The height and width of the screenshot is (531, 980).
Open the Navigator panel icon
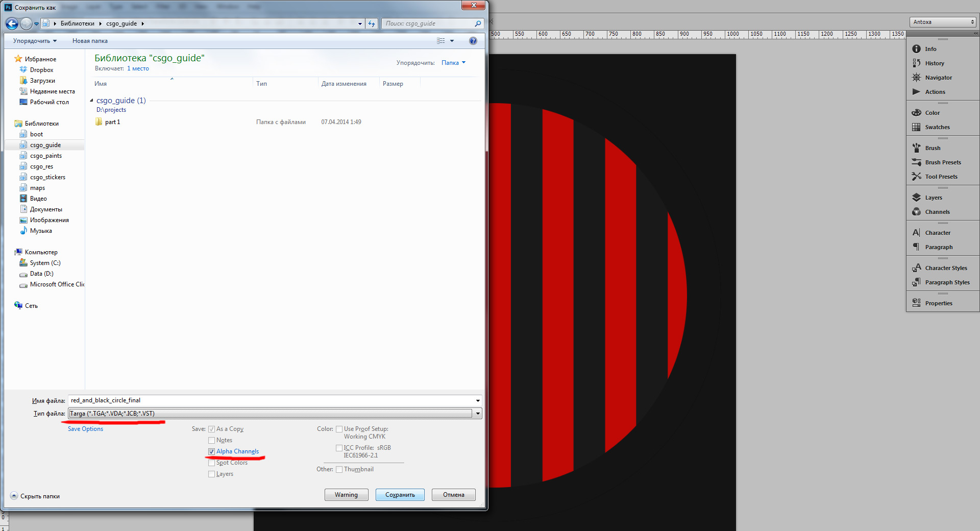(x=916, y=78)
